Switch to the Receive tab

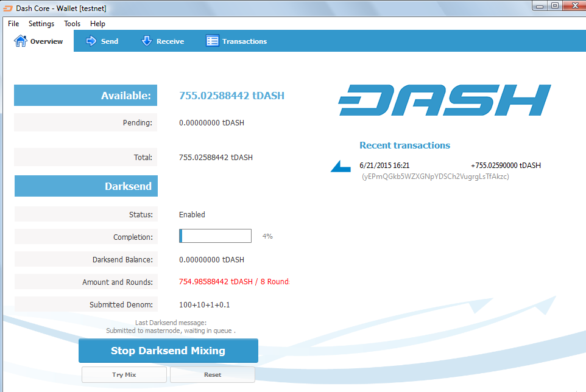[163, 41]
